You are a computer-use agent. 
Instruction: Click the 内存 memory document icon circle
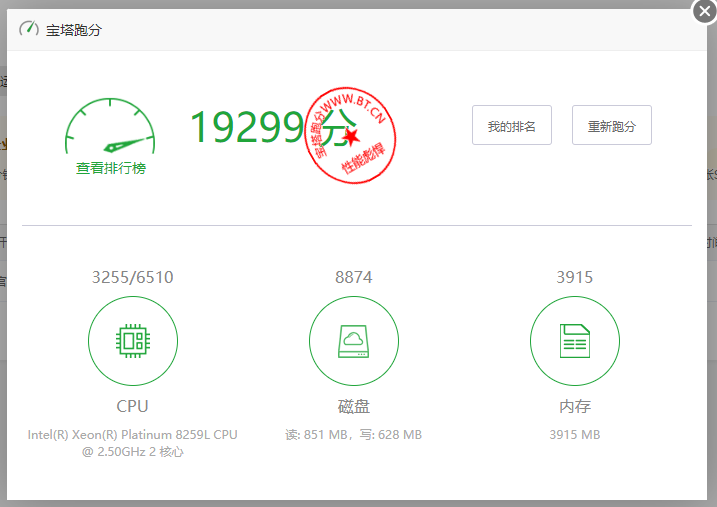[x=575, y=341]
